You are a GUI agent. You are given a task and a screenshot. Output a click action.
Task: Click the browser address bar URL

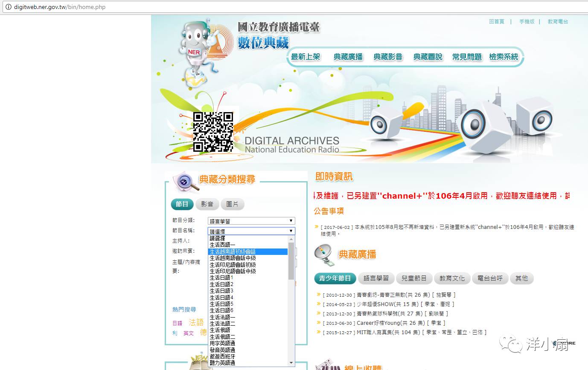tap(60, 7)
